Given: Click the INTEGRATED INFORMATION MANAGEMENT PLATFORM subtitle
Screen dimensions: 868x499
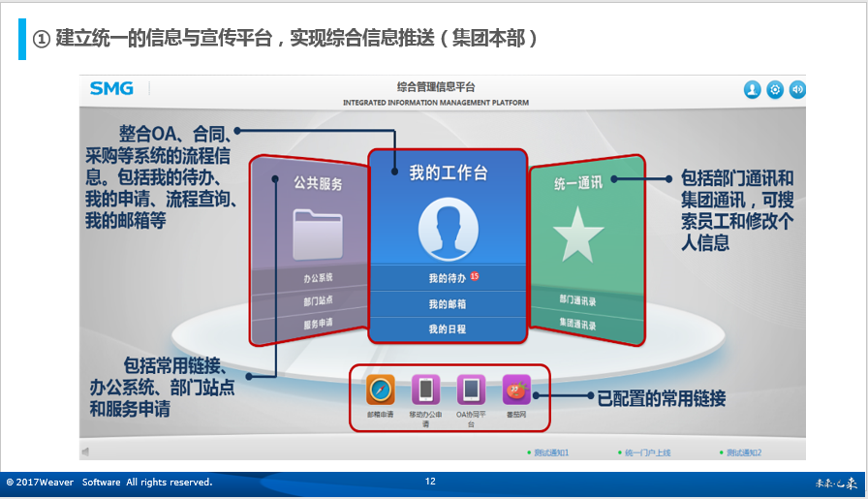Looking at the screenshot, I should pyautogui.click(x=436, y=103).
